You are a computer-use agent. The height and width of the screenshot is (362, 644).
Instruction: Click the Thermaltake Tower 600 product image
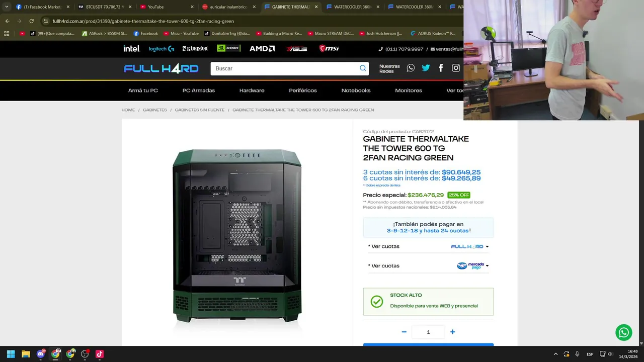(x=237, y=236)
